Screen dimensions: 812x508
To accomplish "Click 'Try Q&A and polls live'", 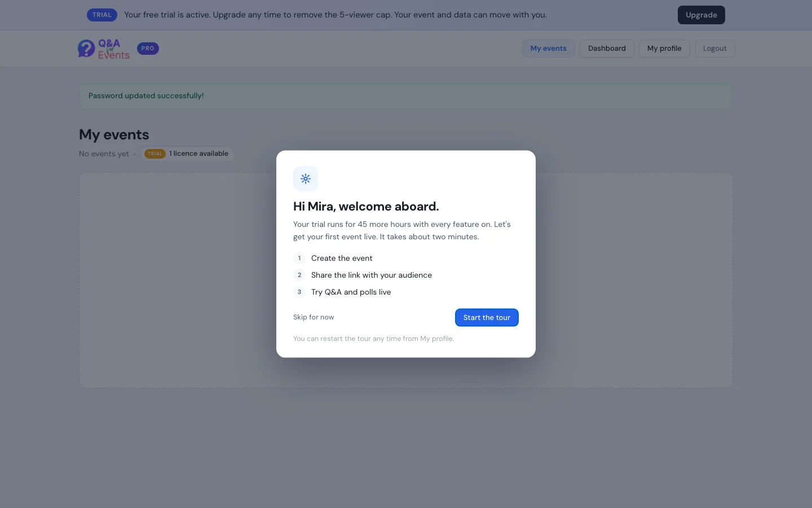I will [x=351, y=292].
